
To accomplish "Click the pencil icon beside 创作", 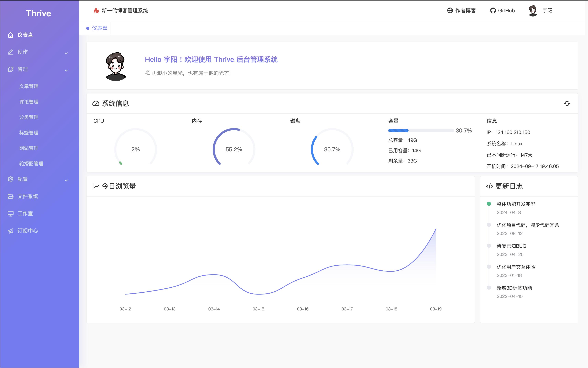I will [10, 52].
